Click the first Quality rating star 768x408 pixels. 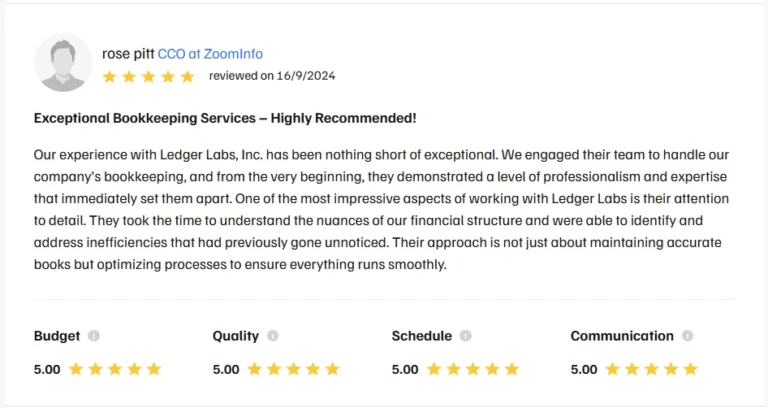(255, 369)
